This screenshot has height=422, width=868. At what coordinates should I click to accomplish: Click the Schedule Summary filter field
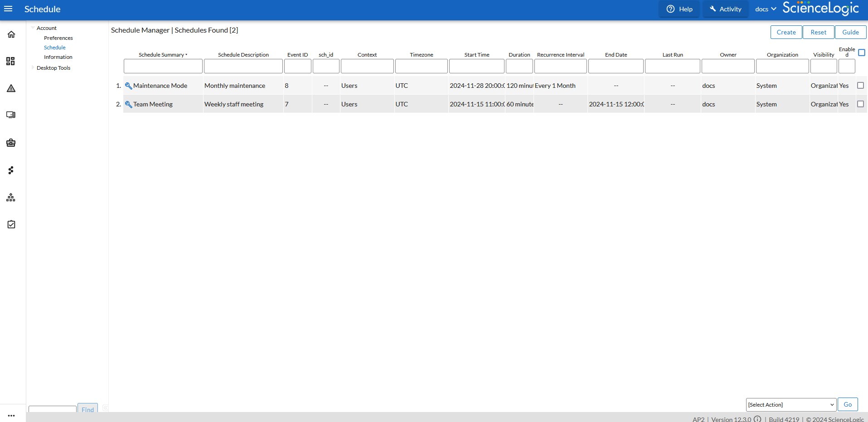[163, 66]
